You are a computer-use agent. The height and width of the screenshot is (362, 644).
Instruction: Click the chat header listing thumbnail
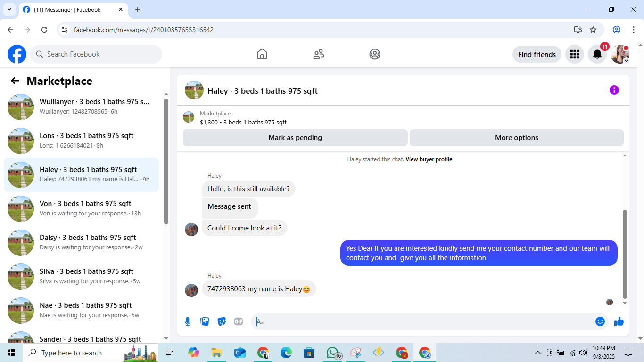point(194,90)
